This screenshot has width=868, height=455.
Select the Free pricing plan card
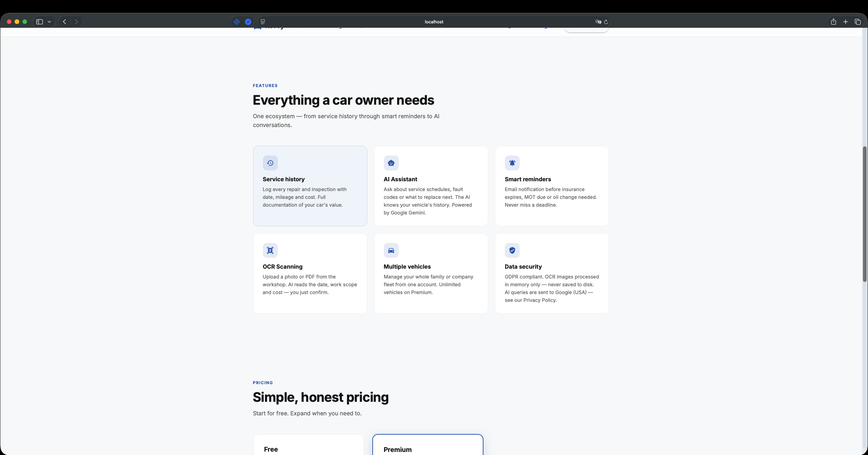tap(308, 444)
